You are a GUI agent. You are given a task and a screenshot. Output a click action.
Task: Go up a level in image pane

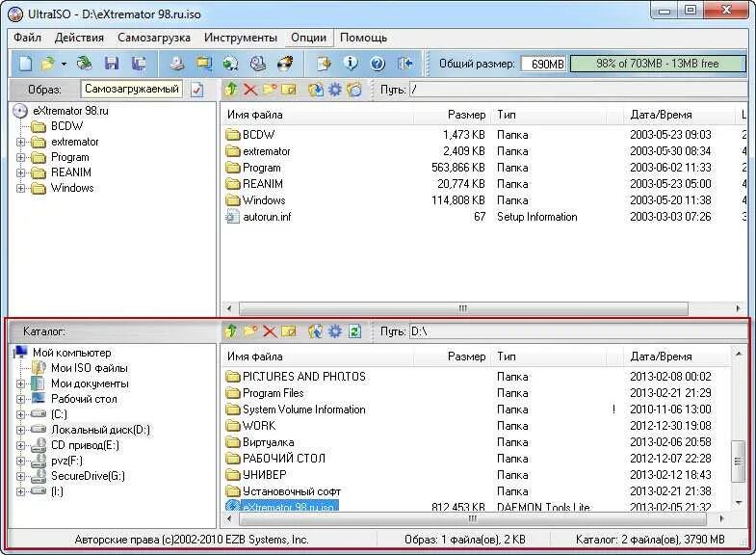(x=231, y=90)
